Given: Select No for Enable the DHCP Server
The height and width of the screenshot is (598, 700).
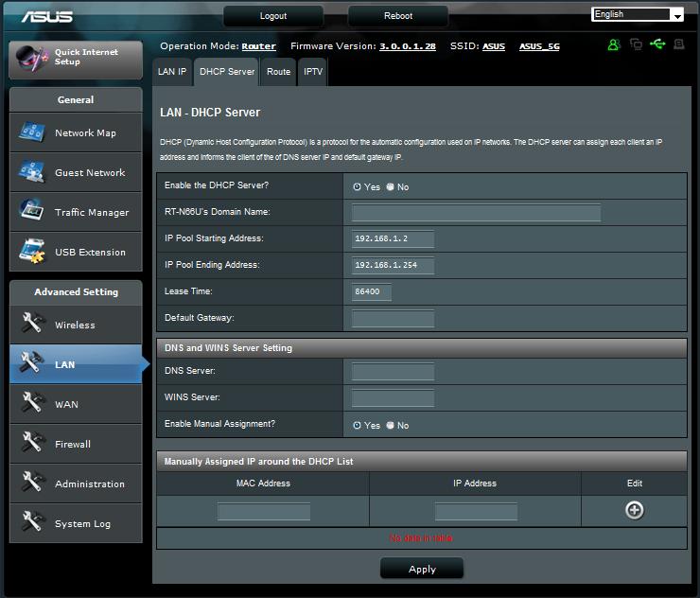Looking at the screenshot, I should [x=390, y=187].
